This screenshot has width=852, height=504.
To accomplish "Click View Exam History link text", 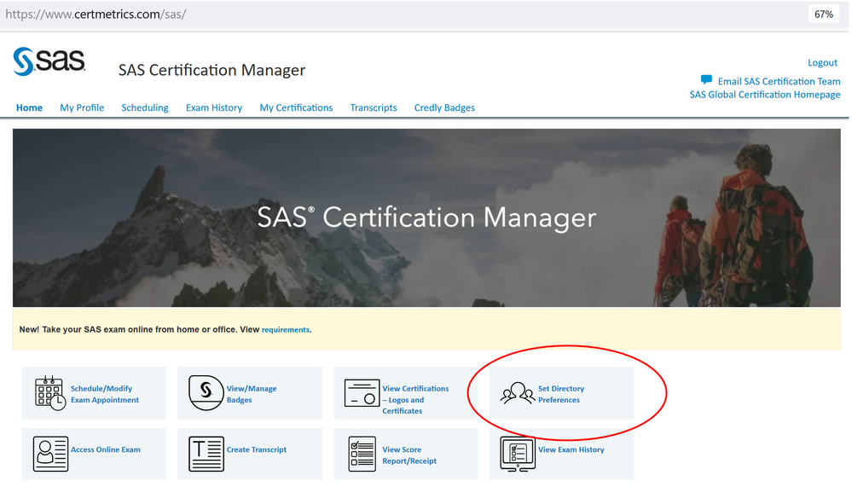I will (571, 449).
